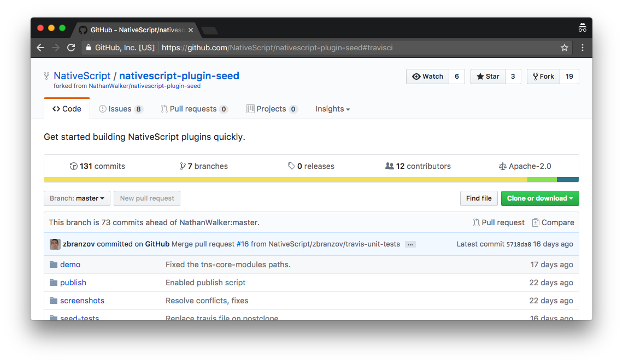
Task: Open the Branch: master dropdown
Action: point(77,198)
